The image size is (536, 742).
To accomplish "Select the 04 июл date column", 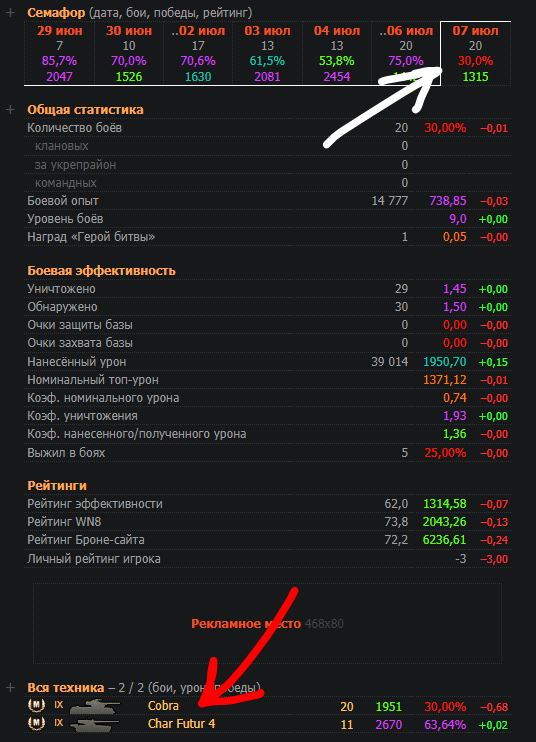I will pyautogui.click(x=337, y=53).
